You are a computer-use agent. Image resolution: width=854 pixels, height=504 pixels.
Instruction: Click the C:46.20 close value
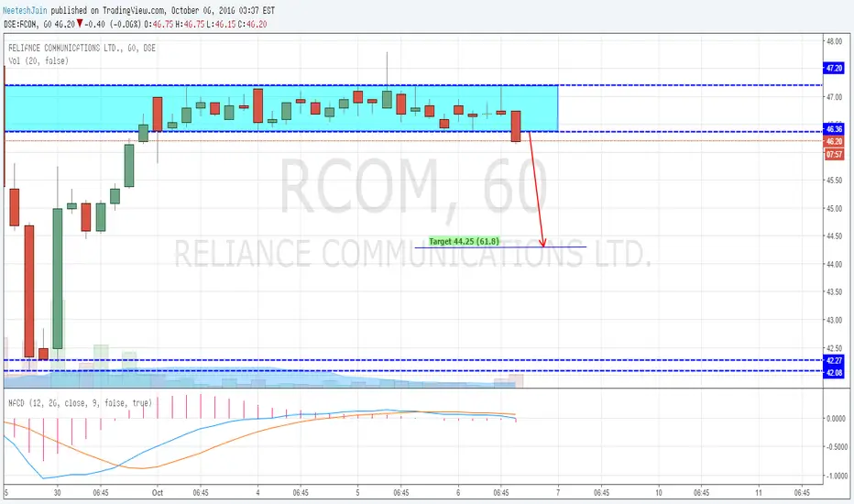pyautogui.click(x=252, y=24)
